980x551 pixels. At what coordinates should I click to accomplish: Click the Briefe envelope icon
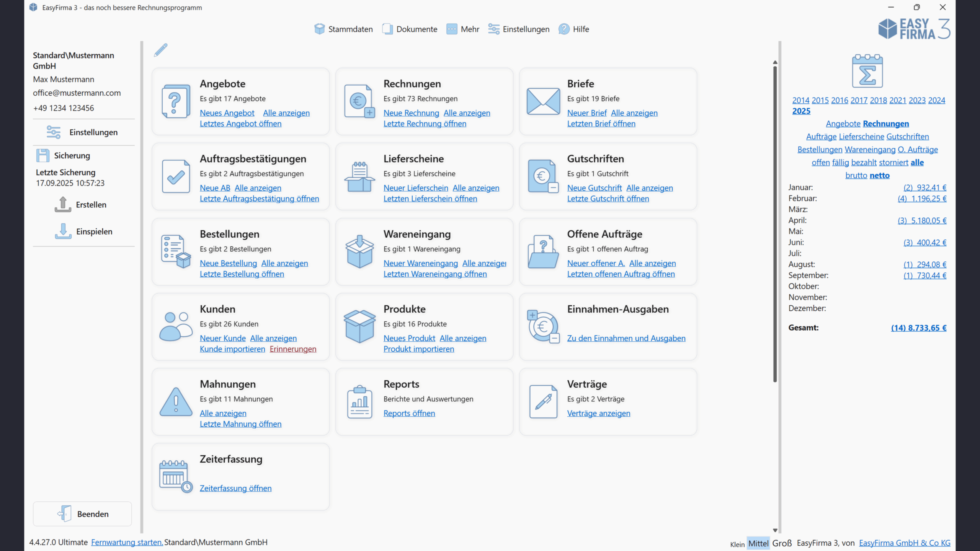(x=543, y=101)
